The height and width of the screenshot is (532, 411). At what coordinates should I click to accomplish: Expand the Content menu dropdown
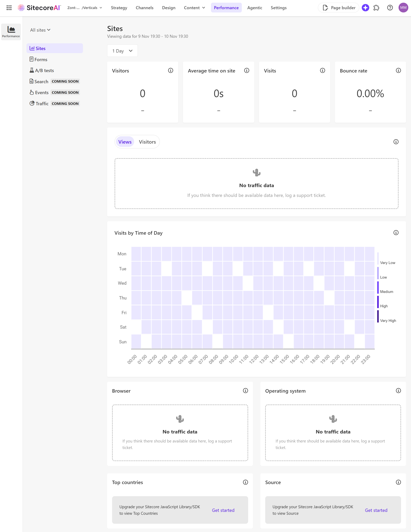[194, 8]
